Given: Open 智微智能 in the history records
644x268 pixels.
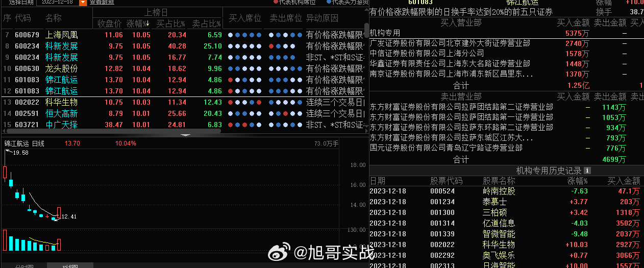Looking at the screenshot, I should pos(499,234).
